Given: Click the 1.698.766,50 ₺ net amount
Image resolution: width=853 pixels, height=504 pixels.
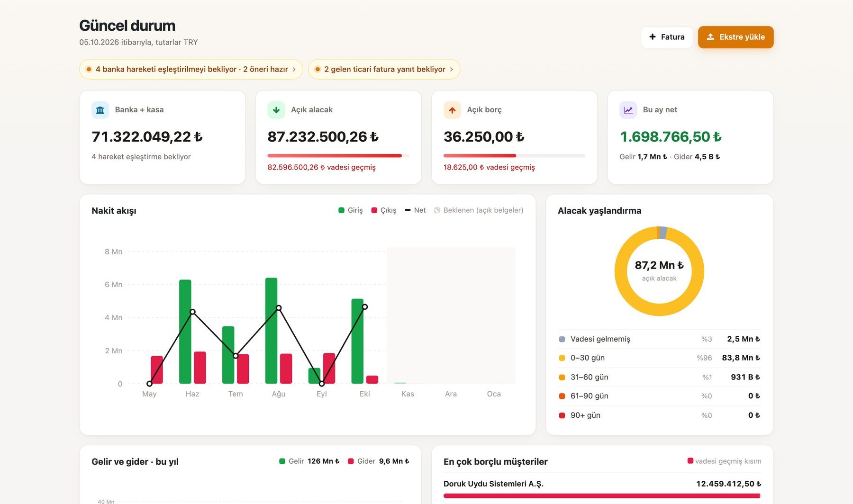Looking at the screenshot, I should pyautogui.click(x=671, y=137).
